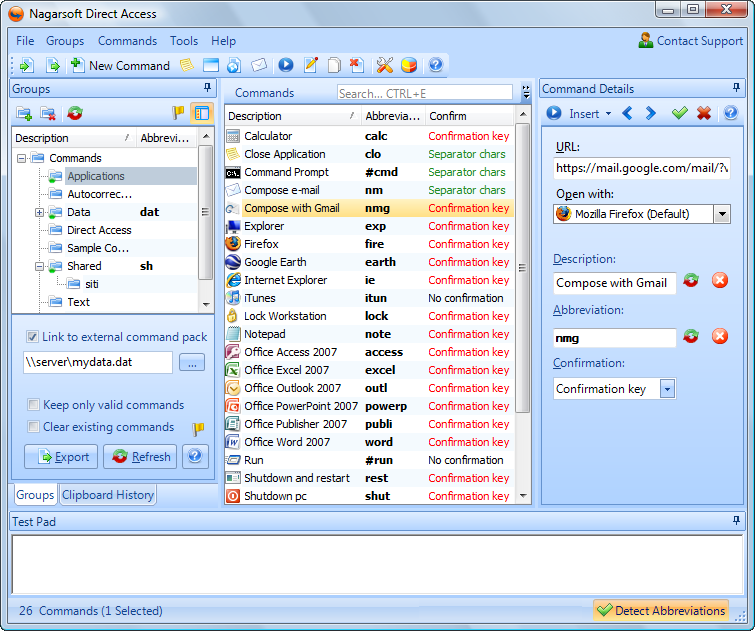Click the green checkmark in Command Details
This screenshot has width=755, height=631.
click(x=679, y=114)
